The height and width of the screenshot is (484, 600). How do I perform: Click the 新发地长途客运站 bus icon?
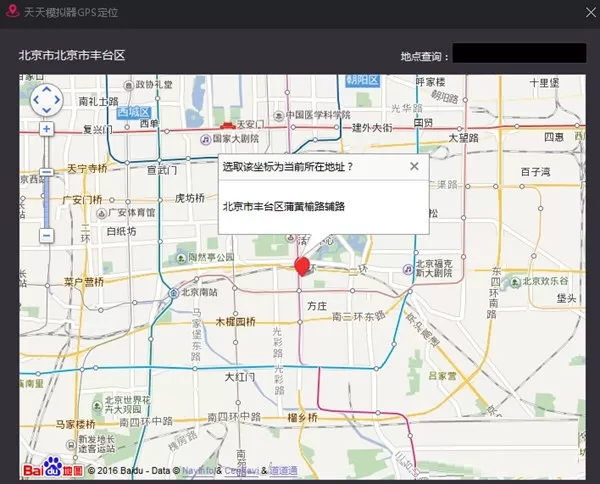tap(71, 445)
